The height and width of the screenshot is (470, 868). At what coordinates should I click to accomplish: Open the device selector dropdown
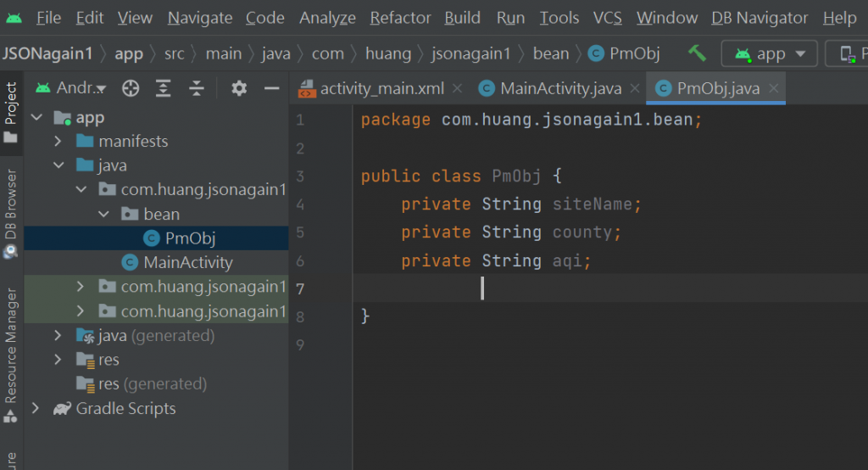click(x=847, y=53)
